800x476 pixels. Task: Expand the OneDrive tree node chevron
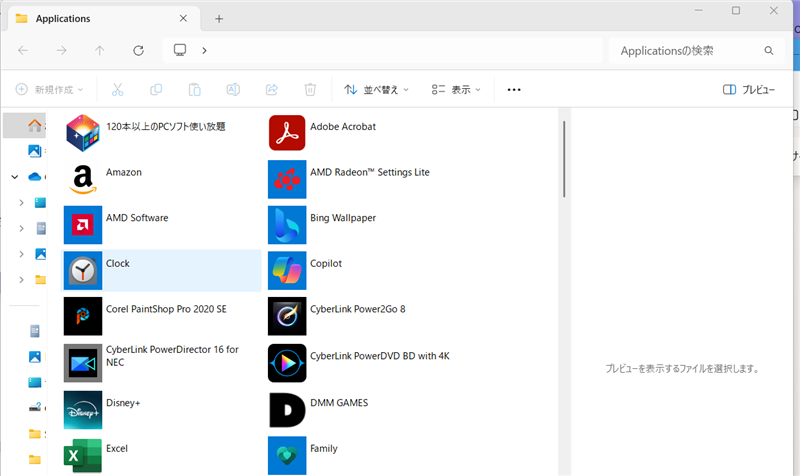pyautogui.click(x=15, y=177)
